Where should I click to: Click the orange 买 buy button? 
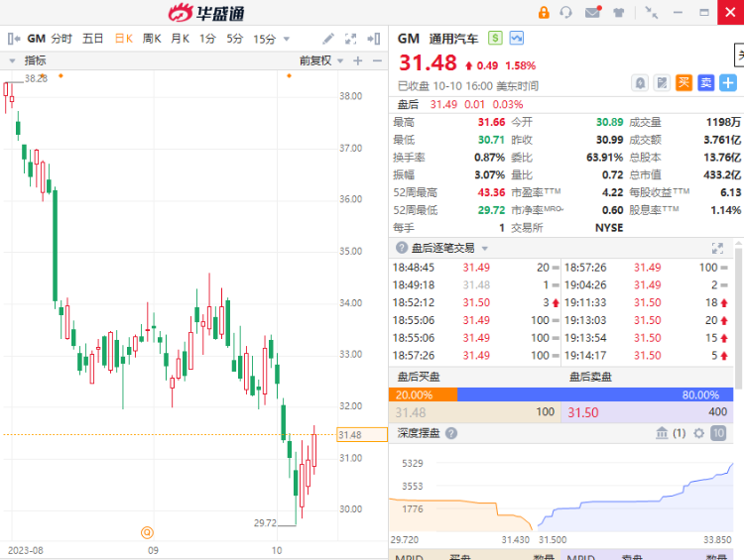point(683,83)
